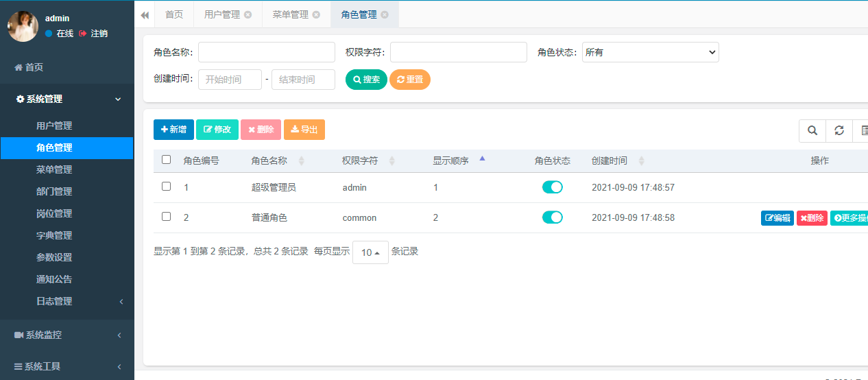Click the green 搜索 button
The image size is (868, 380).
pos(366,80)
